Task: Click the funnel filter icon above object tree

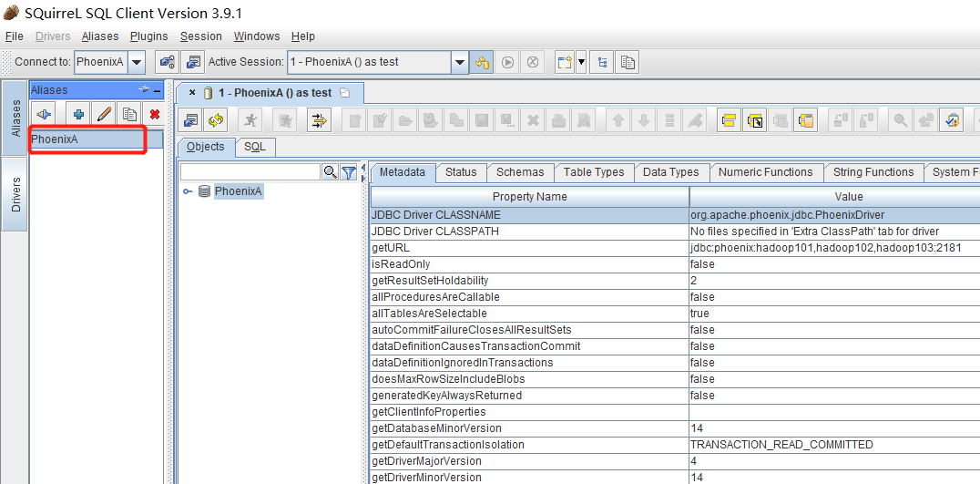Action: point(349,172)
